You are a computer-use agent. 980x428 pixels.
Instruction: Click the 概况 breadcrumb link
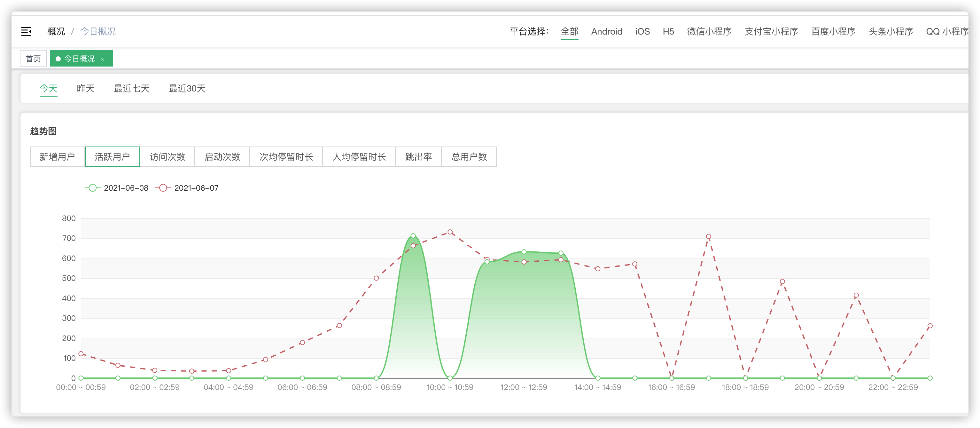coord(56,31)
